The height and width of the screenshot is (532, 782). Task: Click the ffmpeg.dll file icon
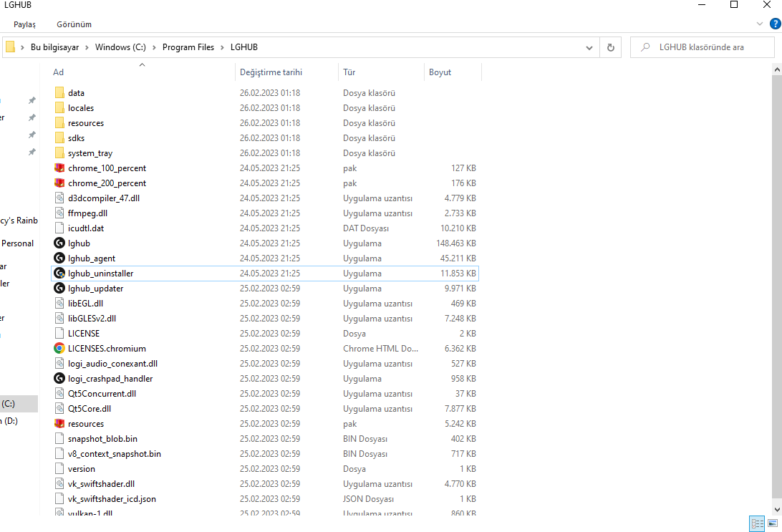(59, 213)
